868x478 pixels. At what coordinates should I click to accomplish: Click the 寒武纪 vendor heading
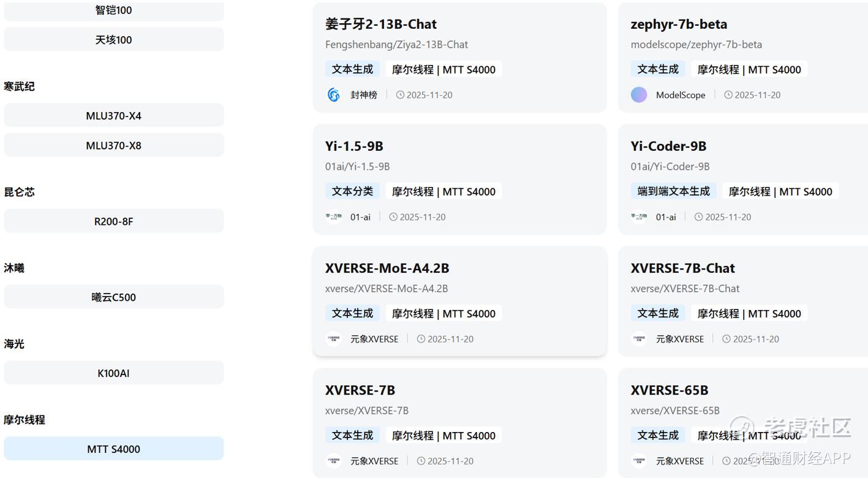(x=19, y=86)
